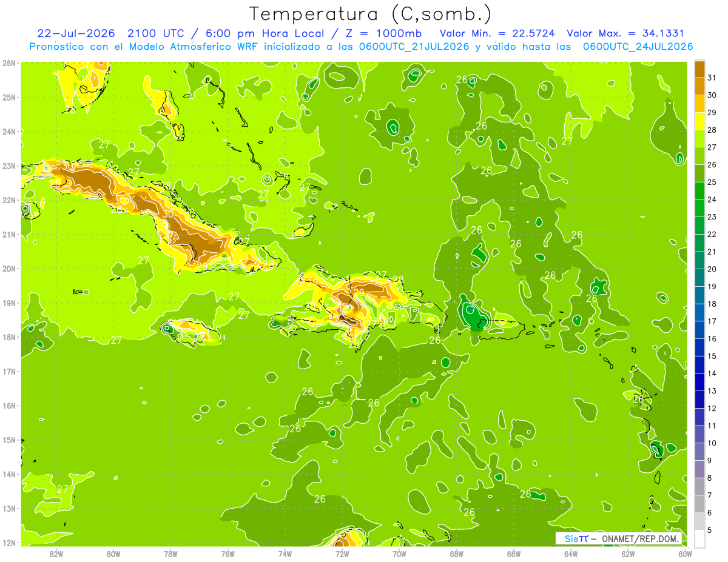Click the "78W" longitude axis label
Screen dimensions: 728x562
click(x=170, y=554)
